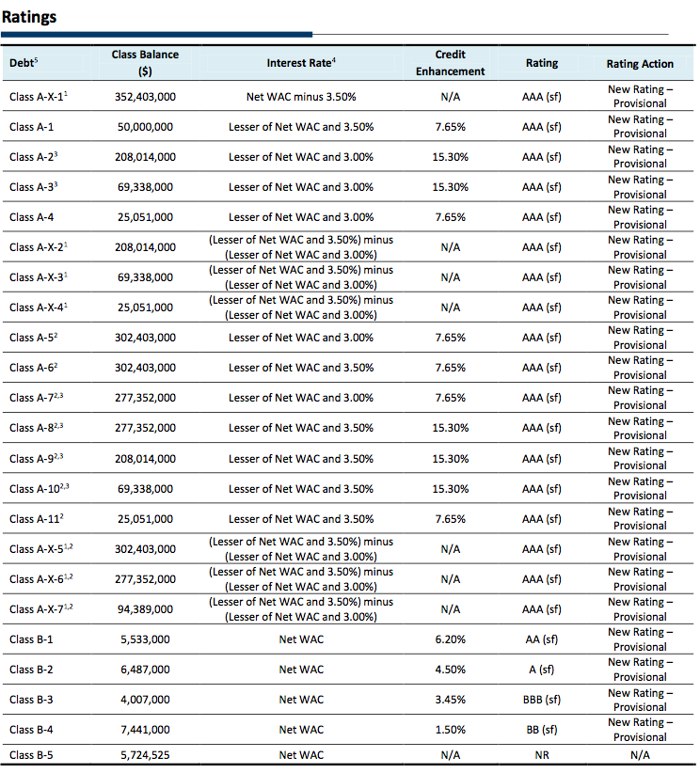The image size is (700, 773).
Task: Select the Class A-1 debt cell
Action: 32,127
